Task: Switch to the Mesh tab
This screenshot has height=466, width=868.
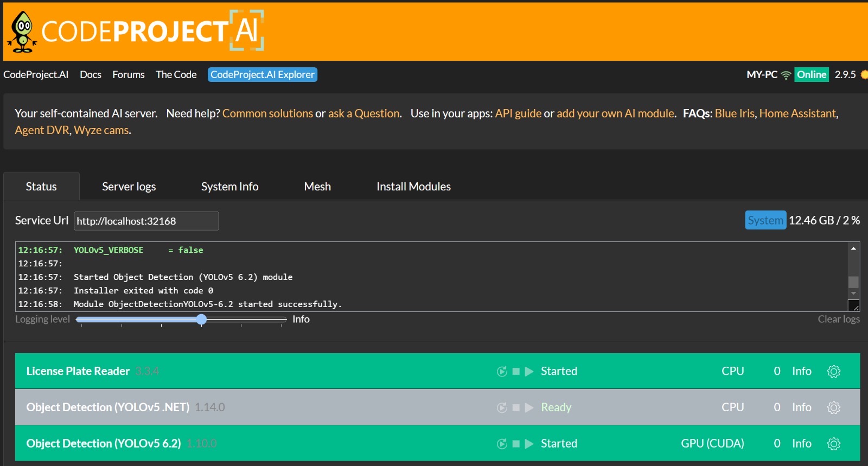Action: (x=317, y=187)
